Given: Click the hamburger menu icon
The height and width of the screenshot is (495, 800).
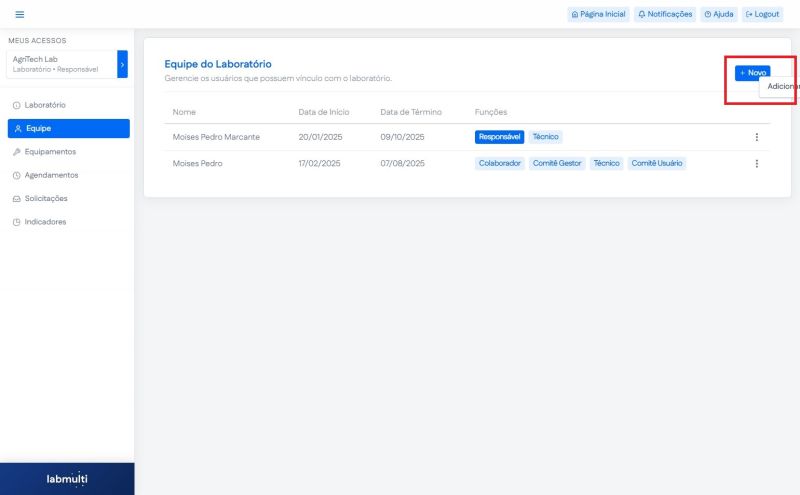Looking at the screenshot, I should coord(19,14).
